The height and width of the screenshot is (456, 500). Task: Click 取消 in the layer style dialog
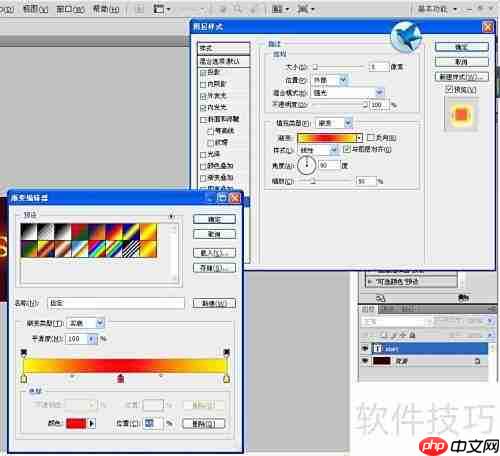tap(461, 62)
